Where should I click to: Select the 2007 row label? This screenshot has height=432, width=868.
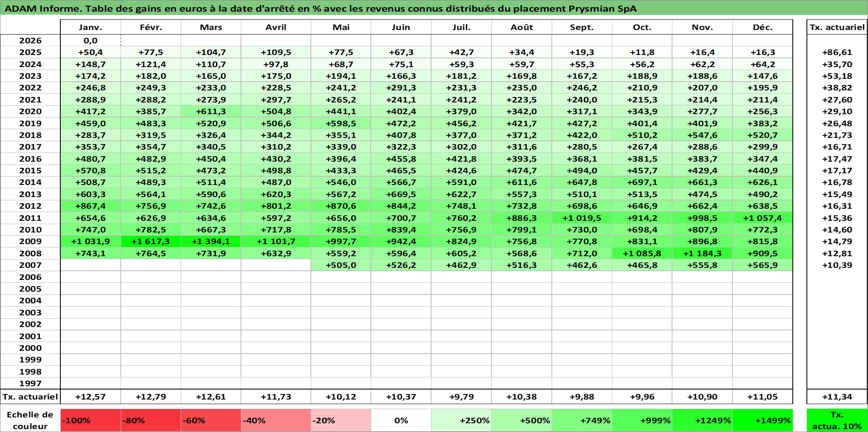(30, 265)
